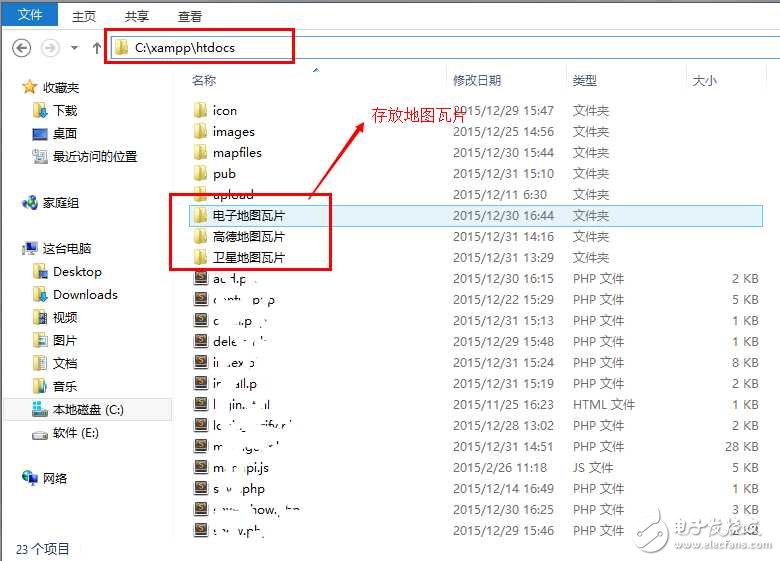Open 本地磁盘 (C:) in navigation pane
Screen dimensions: 780x561
pos(87,409)
